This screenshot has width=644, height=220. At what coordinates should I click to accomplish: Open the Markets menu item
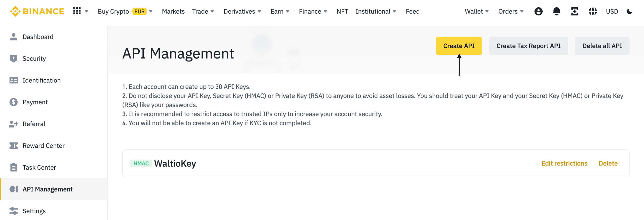tap(173, 11)
